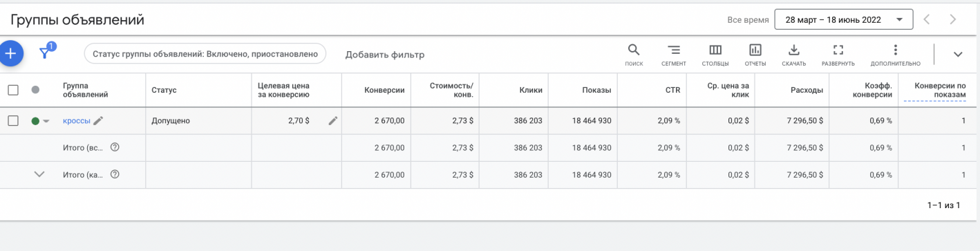980x251 pixels.
Task: Click the blue plus create button
Action: click(x=10, y=53)
